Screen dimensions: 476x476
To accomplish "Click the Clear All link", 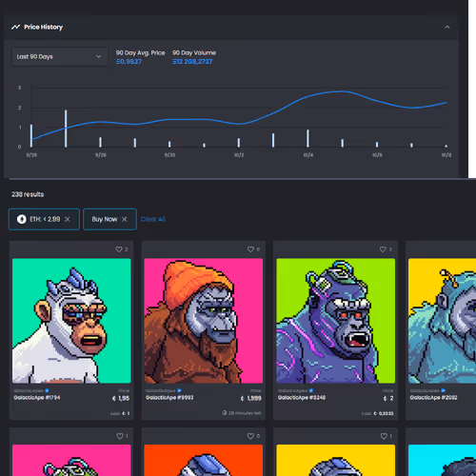I will 153,219.
